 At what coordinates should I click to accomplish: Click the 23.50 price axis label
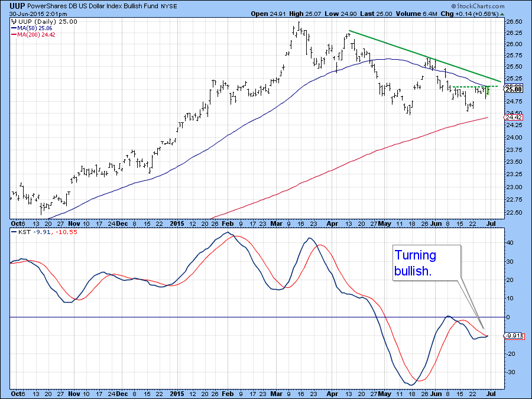click(x=514, y=162)
